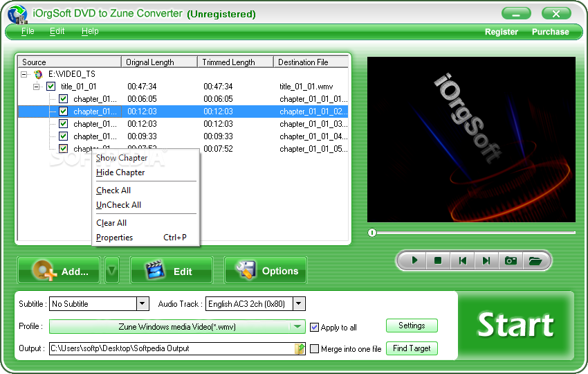The height and width of the screenshot is (374, 588).
Task: Select the title_01_01.wmv destination cell
Action: (306, 87)
